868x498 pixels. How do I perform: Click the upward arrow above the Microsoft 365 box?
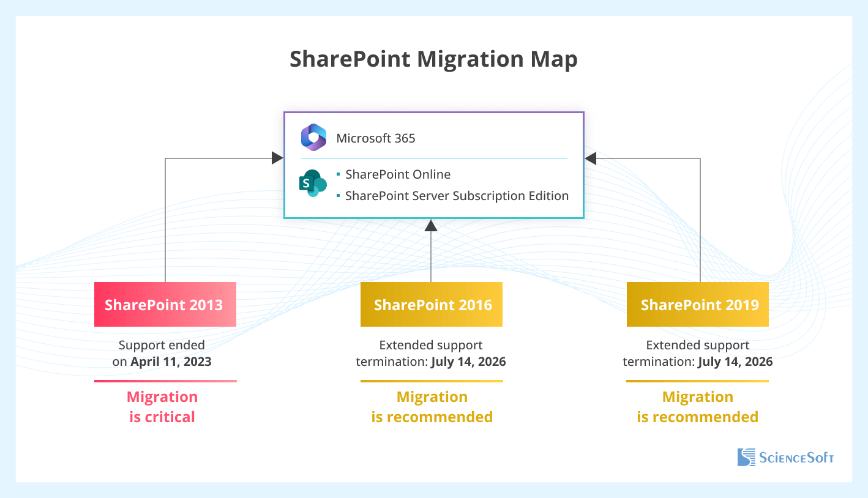click(432, 225)
